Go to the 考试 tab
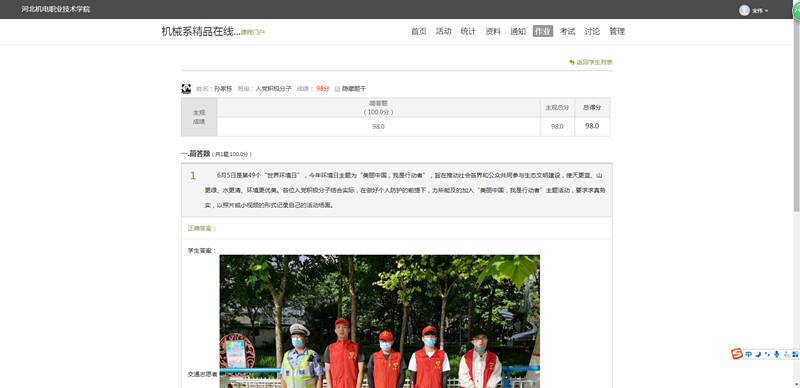This screenshot has height=388, width=800. [567, 31]
